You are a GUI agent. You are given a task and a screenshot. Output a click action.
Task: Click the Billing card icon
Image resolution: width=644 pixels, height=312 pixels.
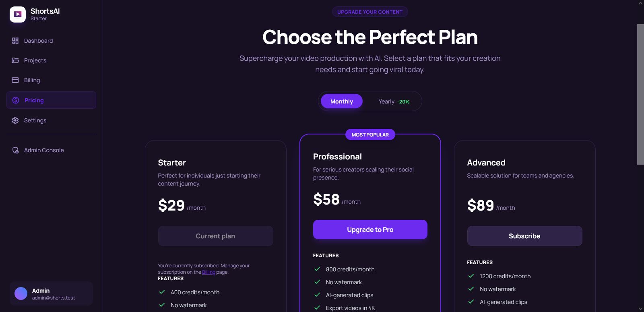15,80
